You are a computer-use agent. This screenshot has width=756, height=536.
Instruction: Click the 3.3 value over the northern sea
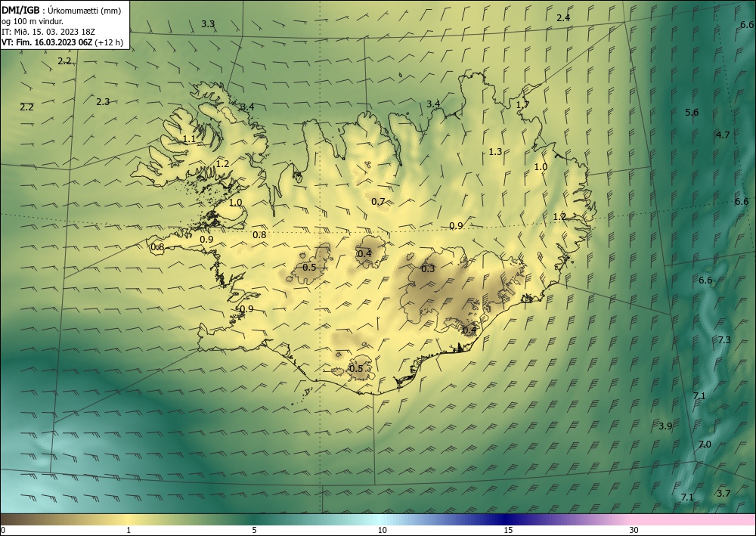[x=208, y=24]
